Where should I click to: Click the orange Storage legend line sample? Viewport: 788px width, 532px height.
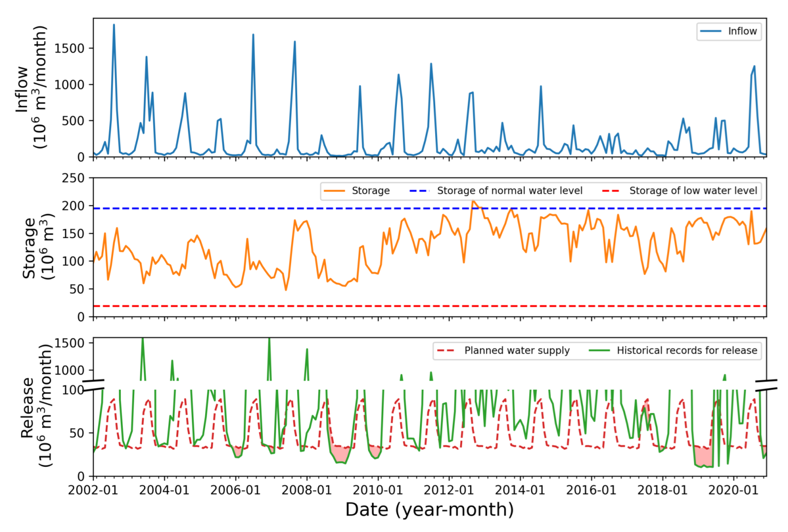coord(334,191)
